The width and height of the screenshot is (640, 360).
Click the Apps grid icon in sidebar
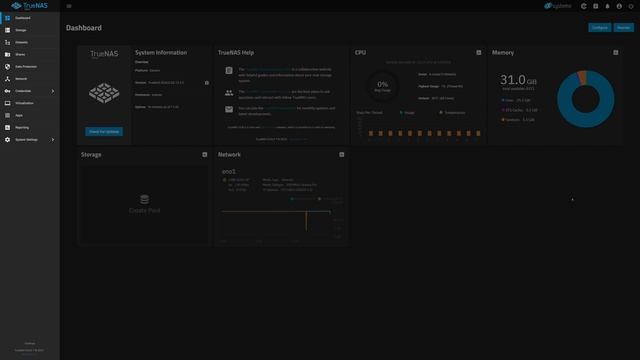7,116
